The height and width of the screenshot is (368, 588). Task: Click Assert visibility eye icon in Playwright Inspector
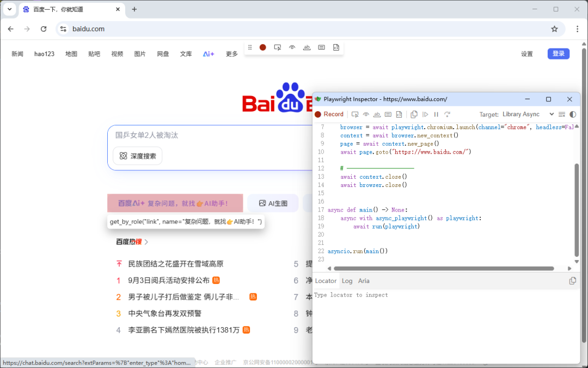tap(366, 114)
